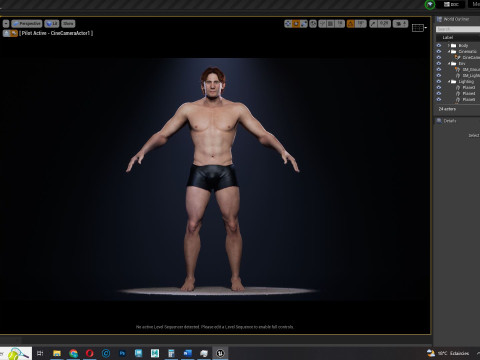Toggle visibility of first Plane actor
This screenshot has width=480, height=360.
point(439,87)
